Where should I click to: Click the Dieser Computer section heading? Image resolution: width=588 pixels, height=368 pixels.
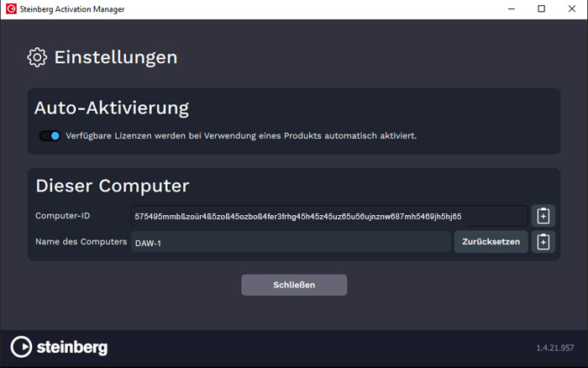point(112,185)
